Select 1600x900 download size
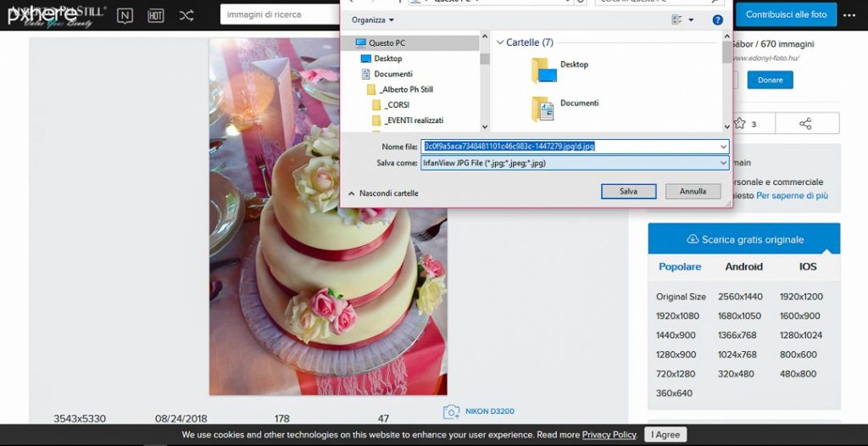Image resolution: width=868 pixels, height=446 pixels. point(800,316)
